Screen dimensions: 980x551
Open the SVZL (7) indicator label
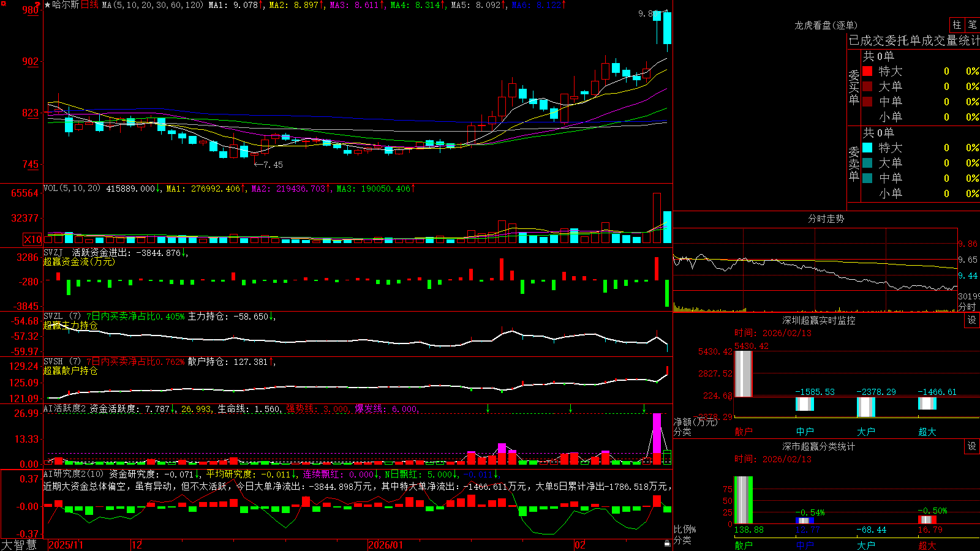click(62, 317)
